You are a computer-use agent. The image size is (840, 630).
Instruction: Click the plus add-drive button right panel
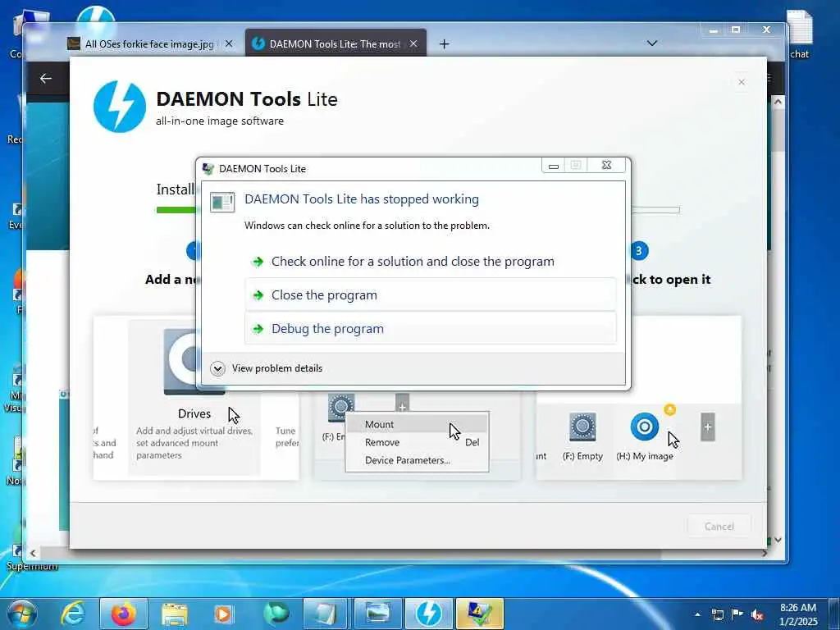[708, 427]
